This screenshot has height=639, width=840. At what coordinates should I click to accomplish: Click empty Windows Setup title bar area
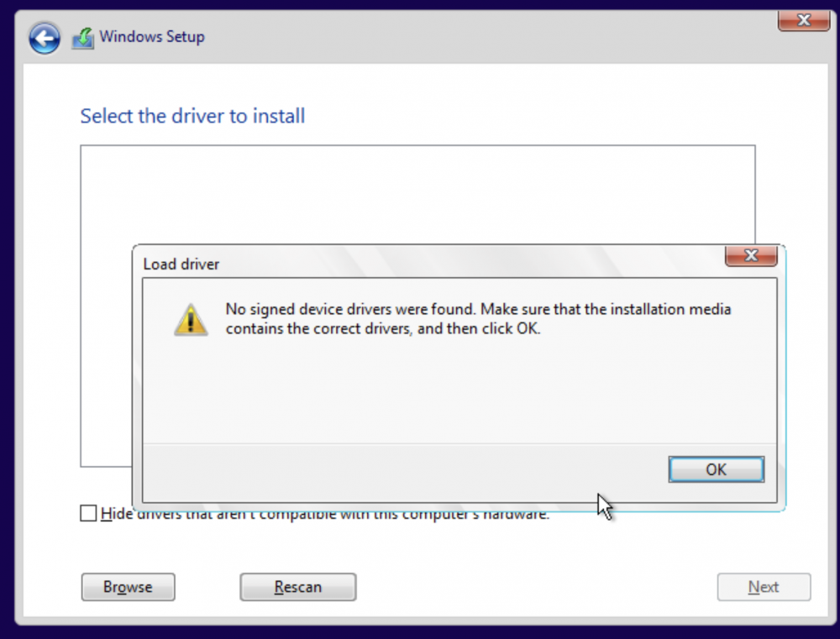click(x=482, y=38)
